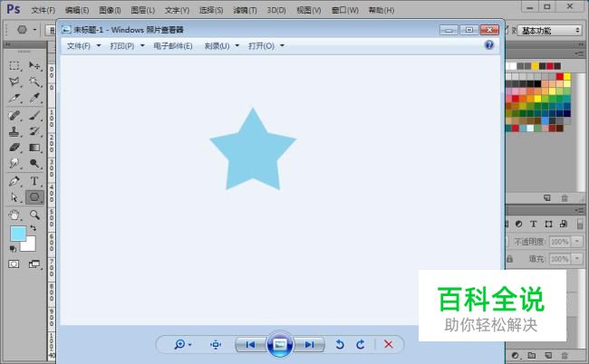
Task: Open Photoshop 视图(V) menu
Action: 309,10
